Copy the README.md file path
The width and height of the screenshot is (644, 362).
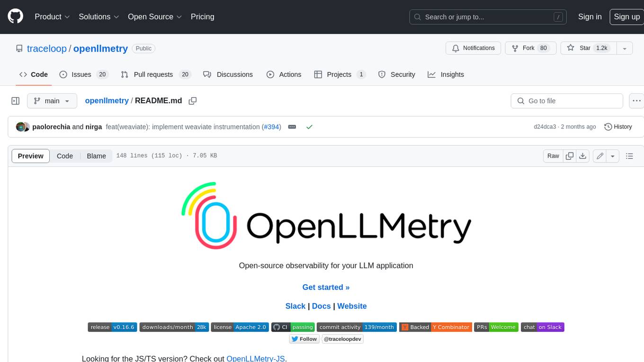click(x=192, y=101)
